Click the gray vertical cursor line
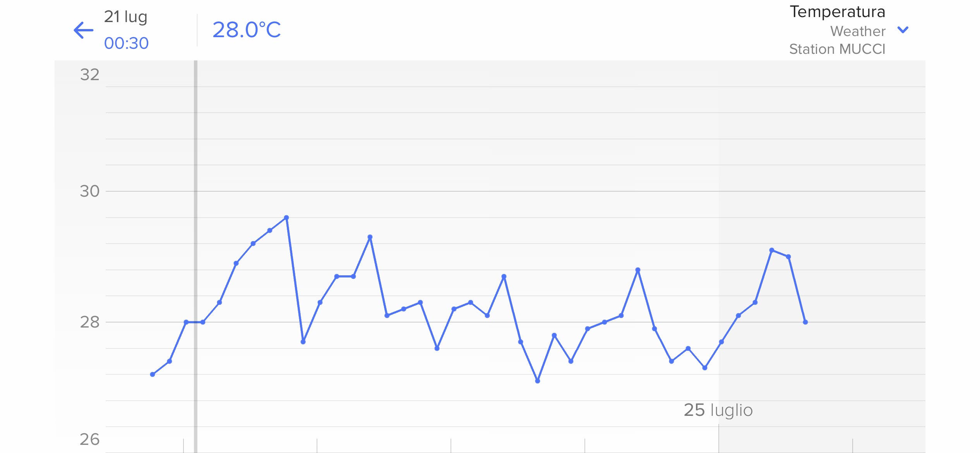Viewport: 980px width, 453px height. tap(196, 256)
